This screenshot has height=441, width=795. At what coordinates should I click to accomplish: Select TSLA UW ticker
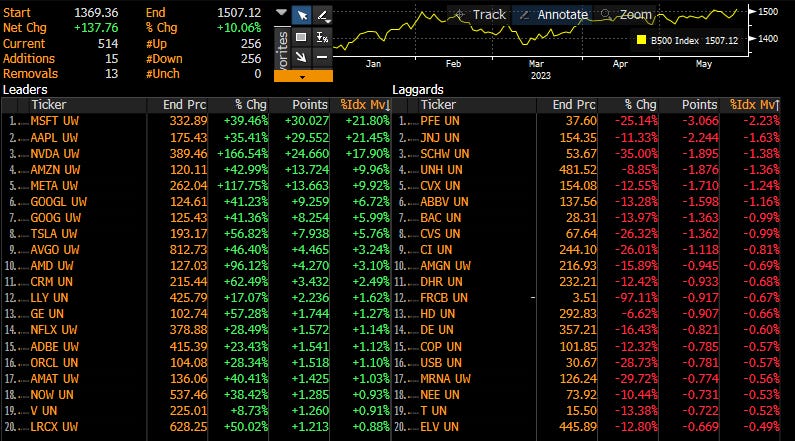pos(54,234)
